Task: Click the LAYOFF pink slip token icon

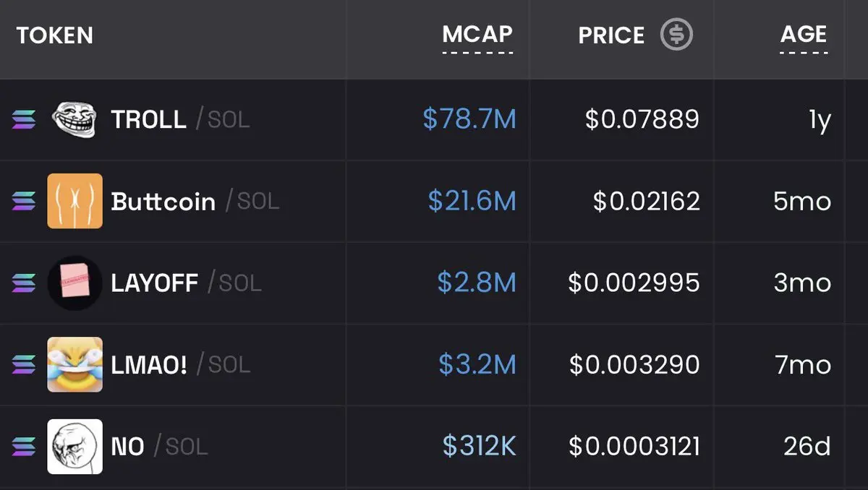Action: pyautogui.click(x=75, y=283)
